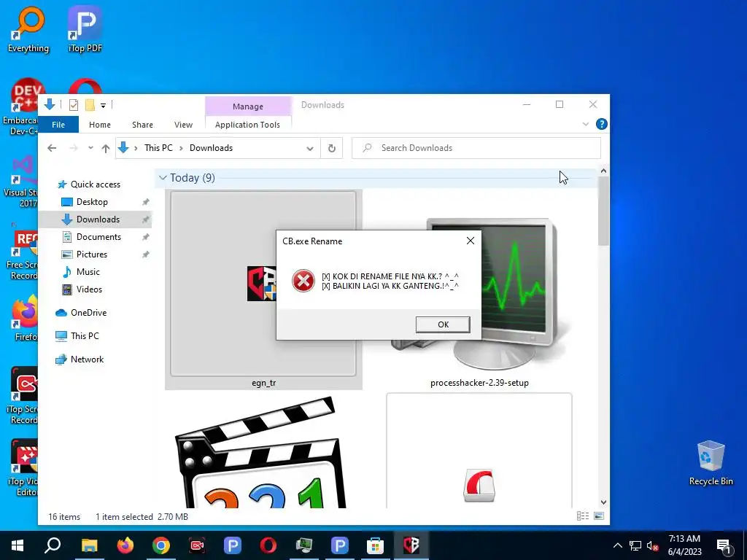The width and height of the screenshot is (747, 560).
Task: Expand the address bar history dropdown
Action: [309, 148]
